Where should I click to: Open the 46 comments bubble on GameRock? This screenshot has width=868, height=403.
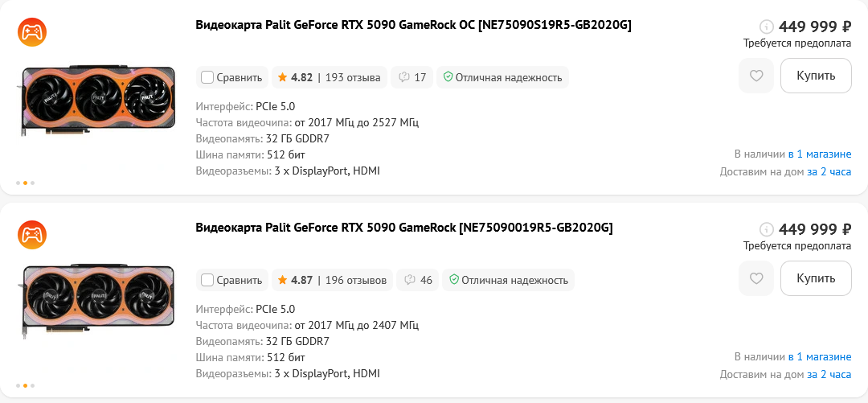[x=417, y=281]
